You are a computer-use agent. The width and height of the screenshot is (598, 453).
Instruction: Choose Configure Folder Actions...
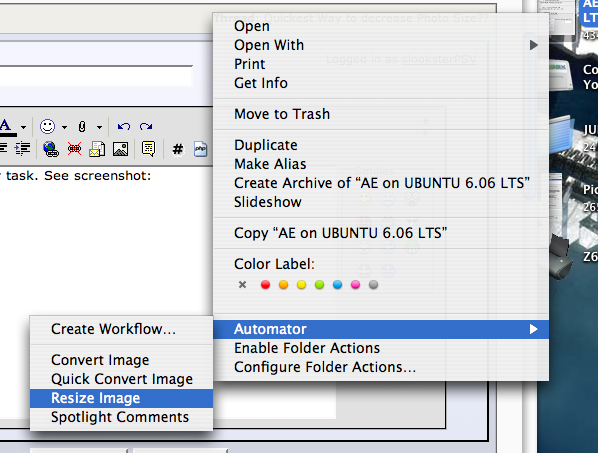click(x=381, y=368)
